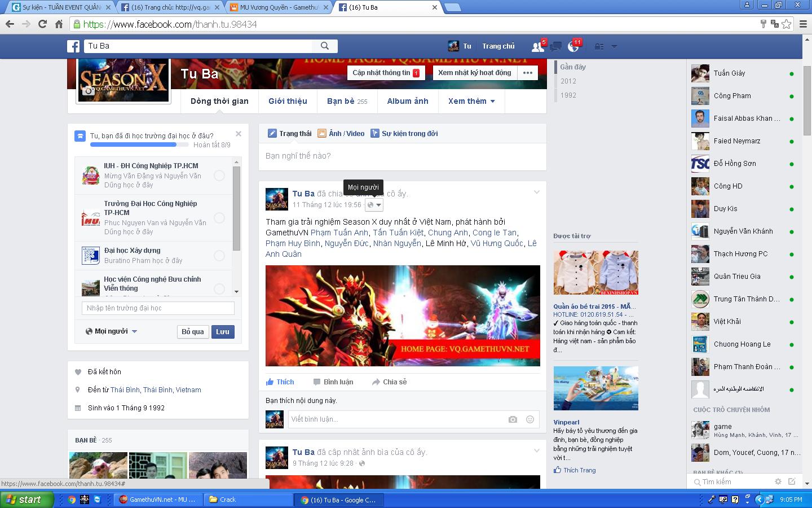
Task: Click browser back arrow
Action: [10, 24]
